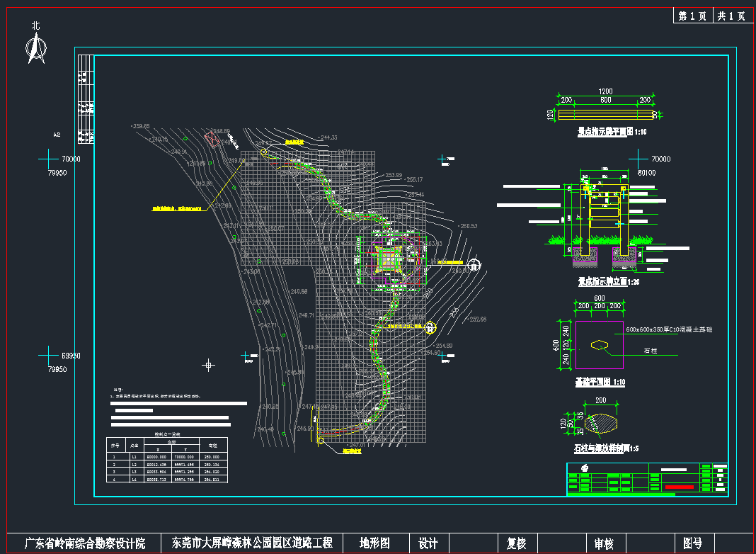The width and height of the screenshot is (756, 554).
Task: Select the 东莞市大屏嶂森林公园园区道路工程 project title
Action: click(252, 543)
